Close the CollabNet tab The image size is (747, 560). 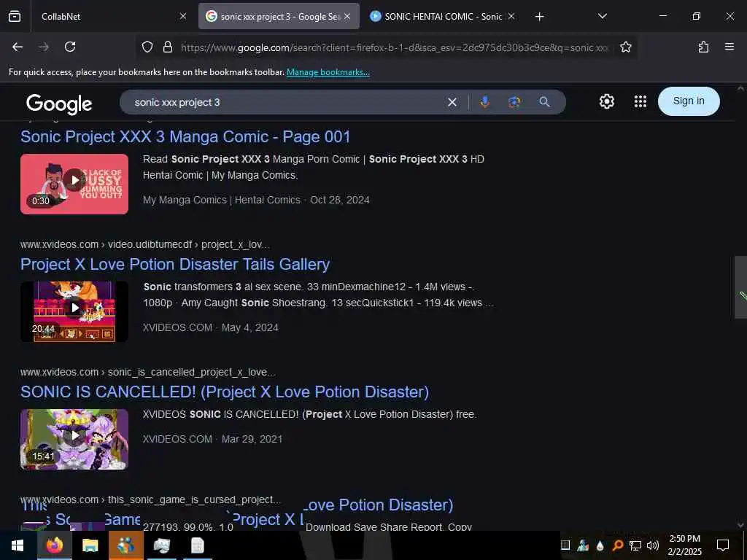tap(183, 16)
